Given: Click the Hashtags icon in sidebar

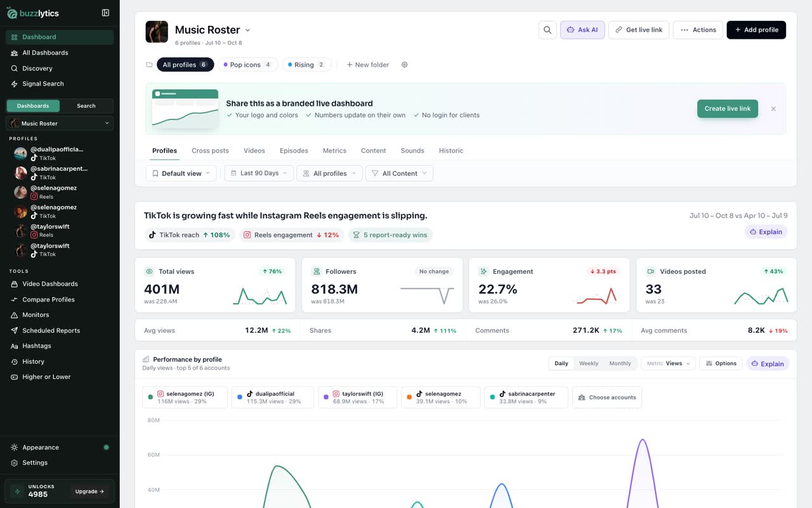Looking at the screenshot, I should pos(14,346).
